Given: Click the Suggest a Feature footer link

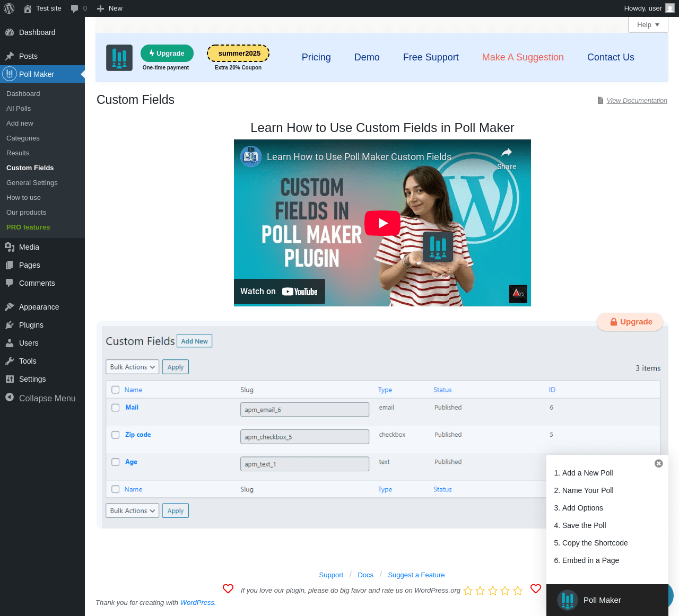Looking at the screenshot, I should [x=416, y=575].
